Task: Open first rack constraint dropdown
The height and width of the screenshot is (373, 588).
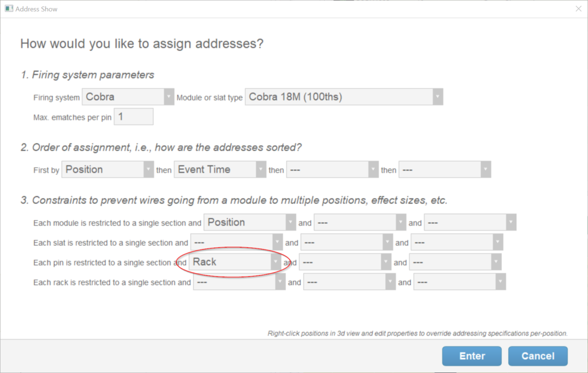Action: point(239,282)
